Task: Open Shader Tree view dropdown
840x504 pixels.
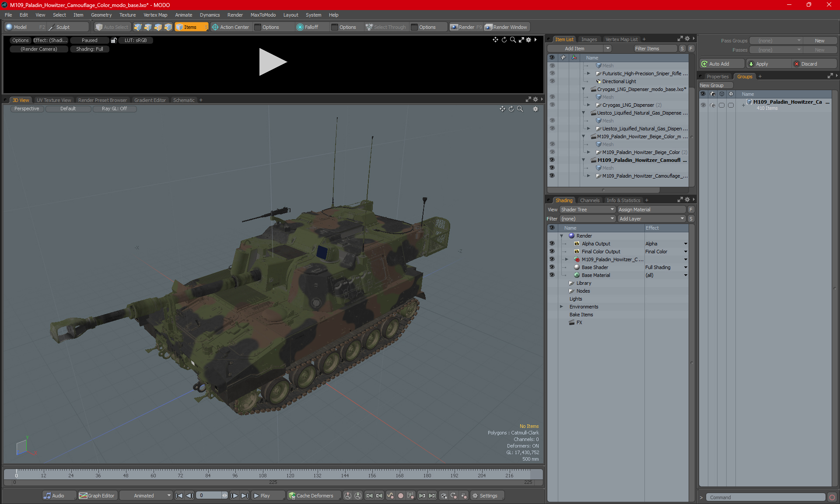Action: (588, 210)
